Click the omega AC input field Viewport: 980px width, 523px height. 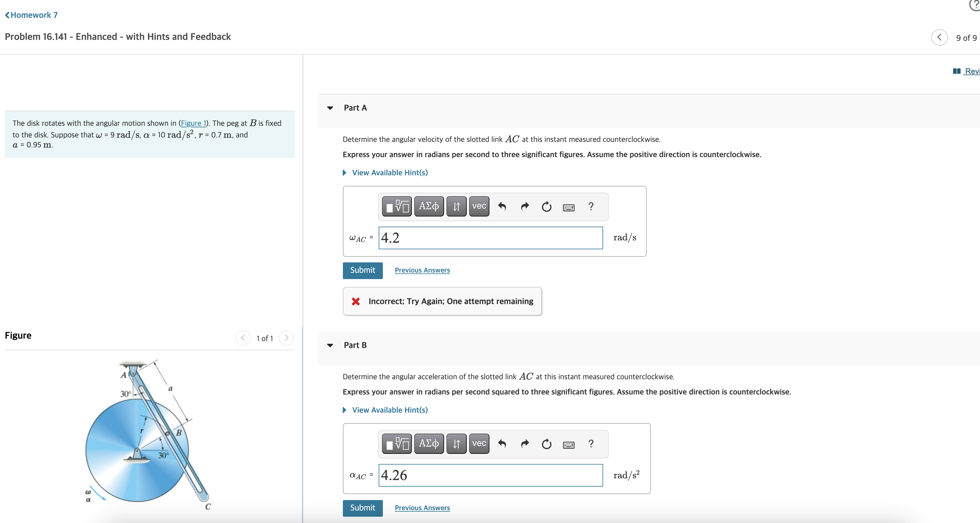[490, 238]
